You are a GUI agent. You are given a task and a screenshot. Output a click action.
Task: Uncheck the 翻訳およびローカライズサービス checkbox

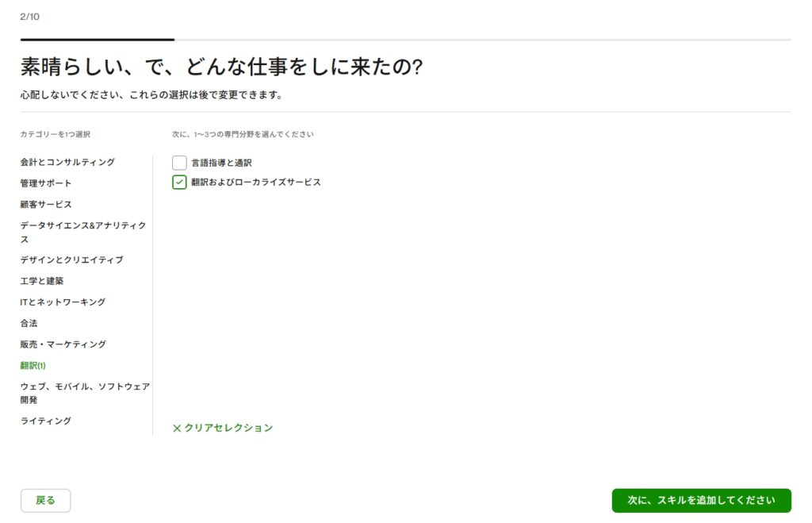pyautogui.click(x=179, y=183)
